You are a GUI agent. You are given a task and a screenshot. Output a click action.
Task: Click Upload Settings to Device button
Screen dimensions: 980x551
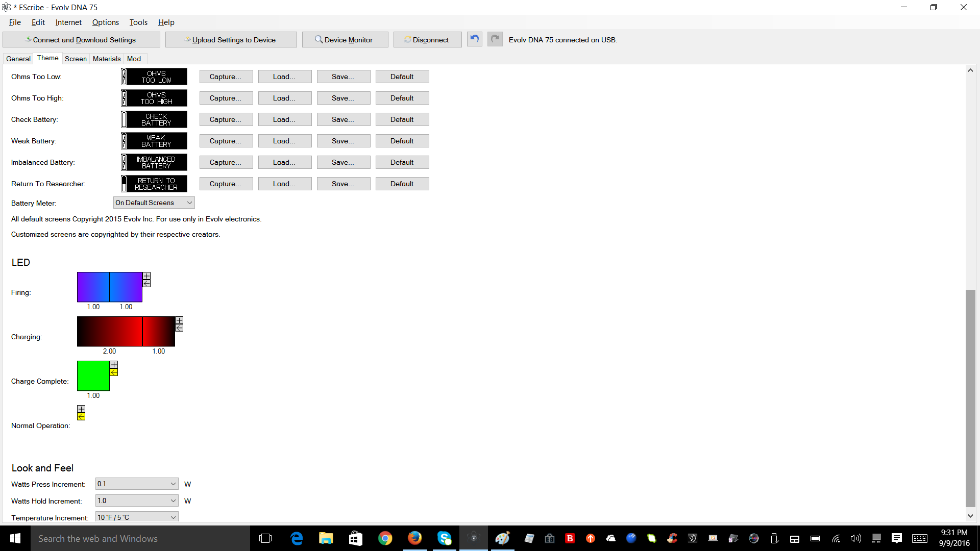231,40
